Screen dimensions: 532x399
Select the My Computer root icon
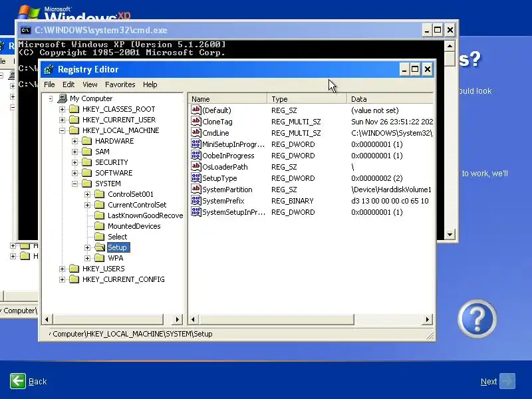[62, 98]
